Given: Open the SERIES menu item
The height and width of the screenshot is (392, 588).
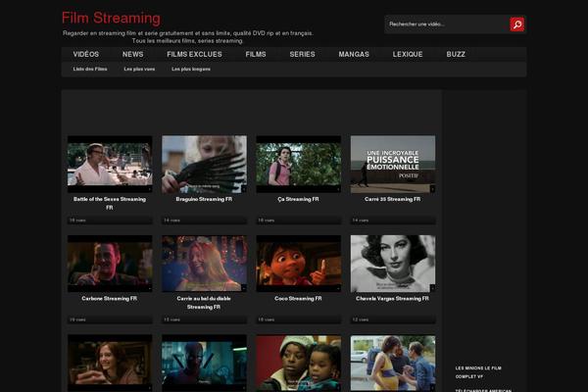Looking at the screenshot, I should tap(302, 55).
